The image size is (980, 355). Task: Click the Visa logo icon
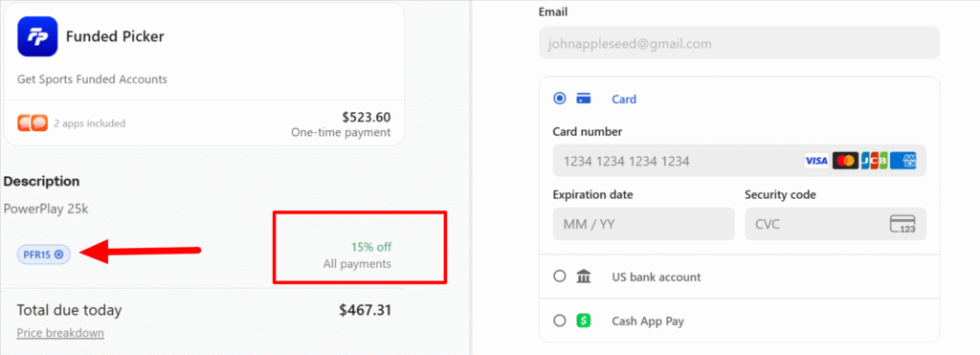(x=815, y=162)
